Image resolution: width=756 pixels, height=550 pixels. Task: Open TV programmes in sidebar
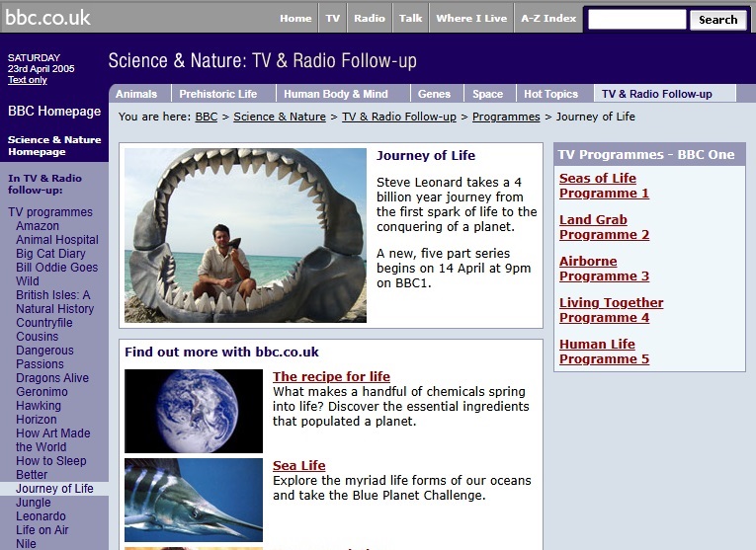tap(50, 212)
